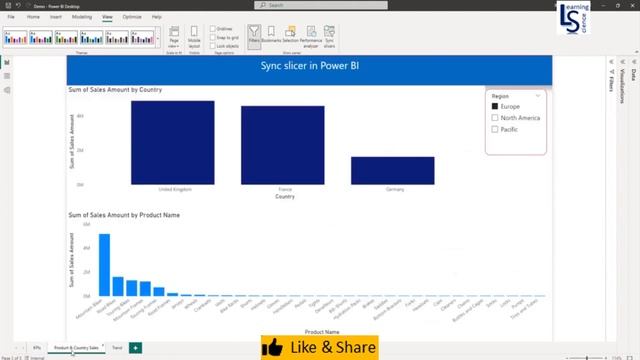Open the File menu
Image resolution: width=640 pixels, height=360 pixels.
point(11,17)
